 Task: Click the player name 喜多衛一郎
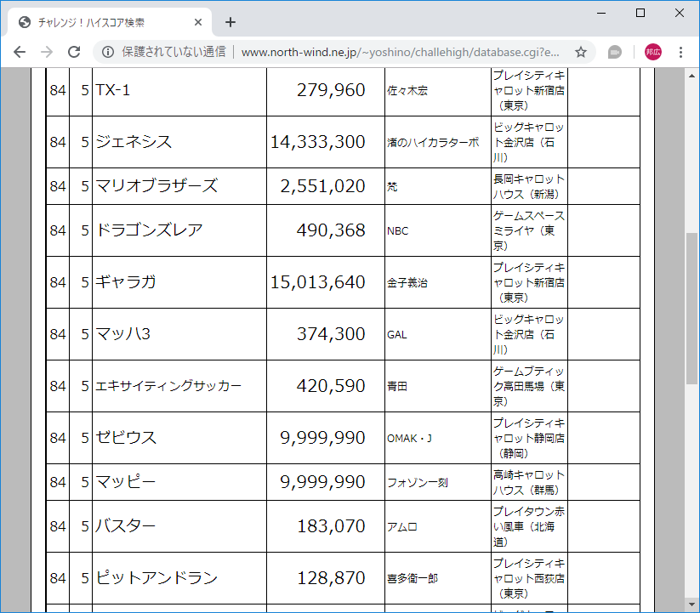click(412, 578)
